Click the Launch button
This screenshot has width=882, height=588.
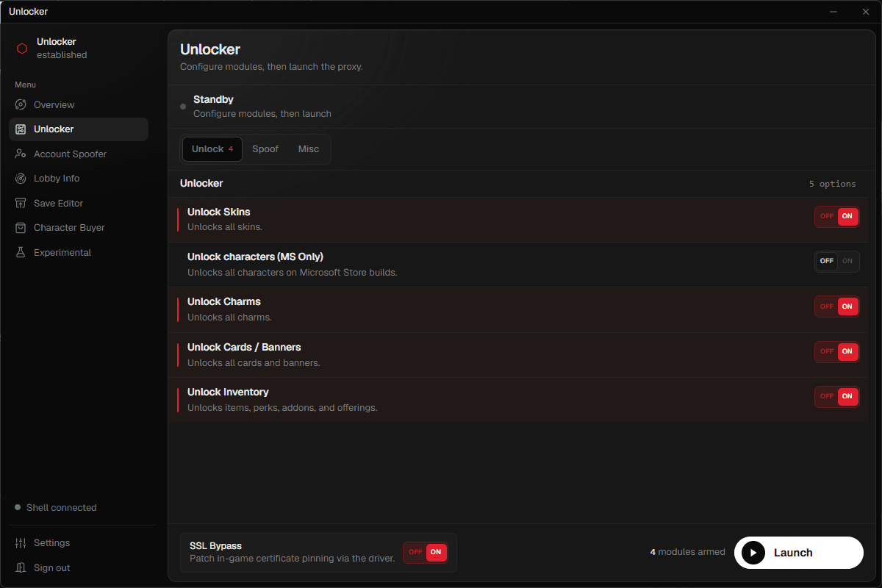coord(799,553)
